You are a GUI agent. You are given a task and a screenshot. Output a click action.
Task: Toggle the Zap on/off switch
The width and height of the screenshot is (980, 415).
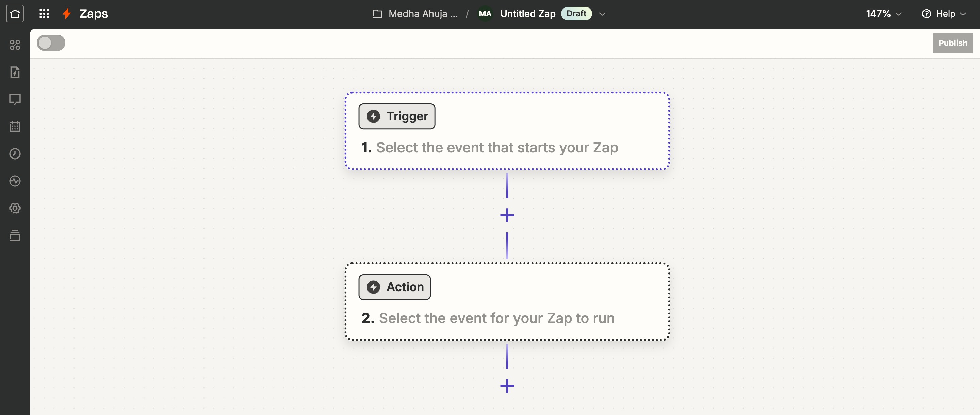coord(51,43)
